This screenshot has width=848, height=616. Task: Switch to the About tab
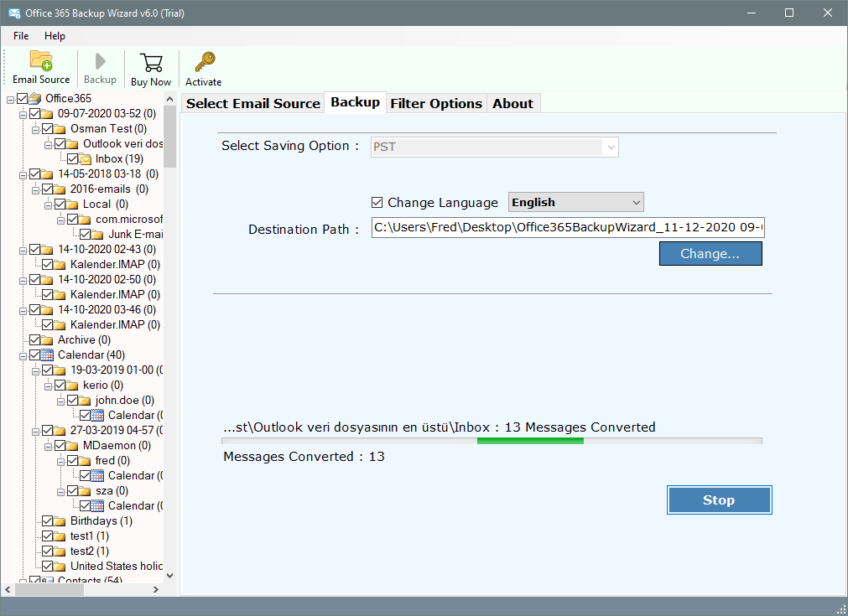click(512, 103)
